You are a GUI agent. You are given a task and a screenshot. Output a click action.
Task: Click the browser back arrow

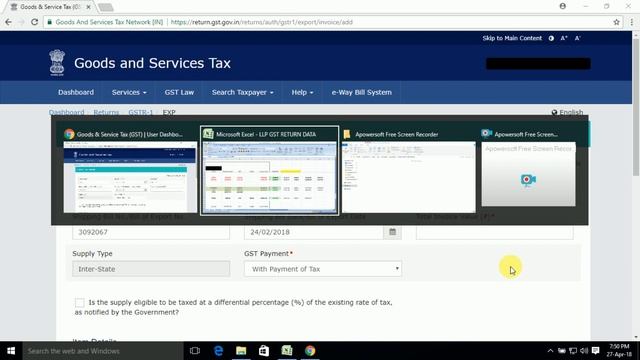click(8, 22)
